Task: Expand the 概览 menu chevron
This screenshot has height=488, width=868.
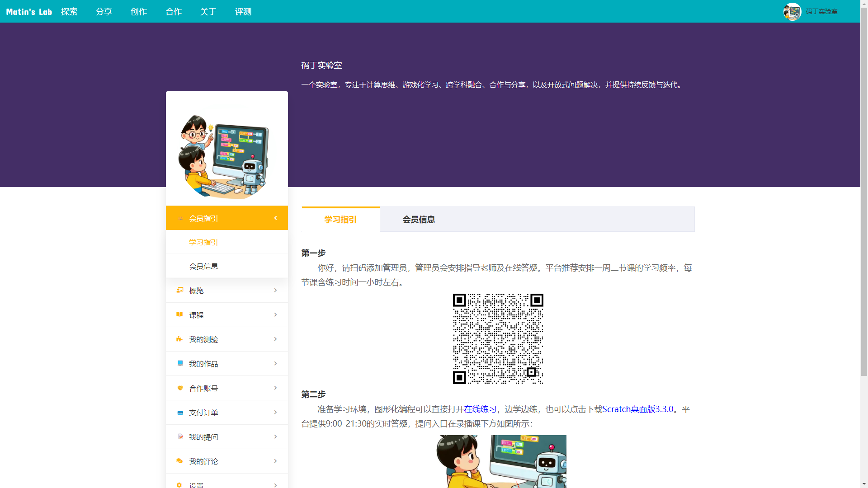Action: tap(275, 290)
